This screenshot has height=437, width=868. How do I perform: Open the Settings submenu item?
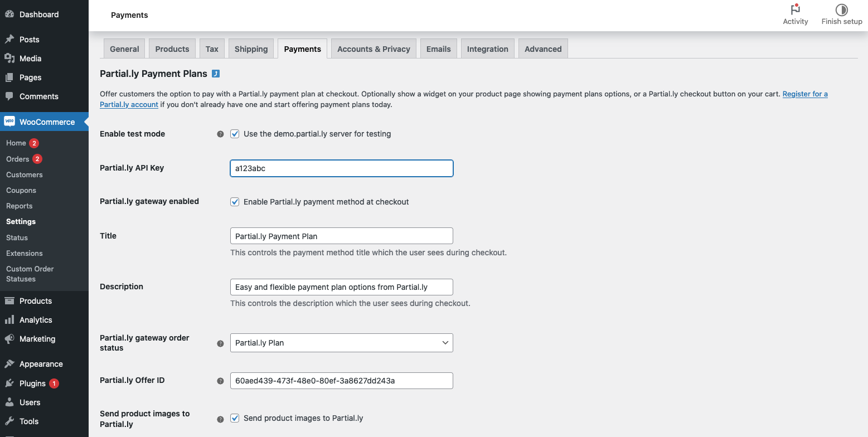pyautogui.click(x=21, y=221)
